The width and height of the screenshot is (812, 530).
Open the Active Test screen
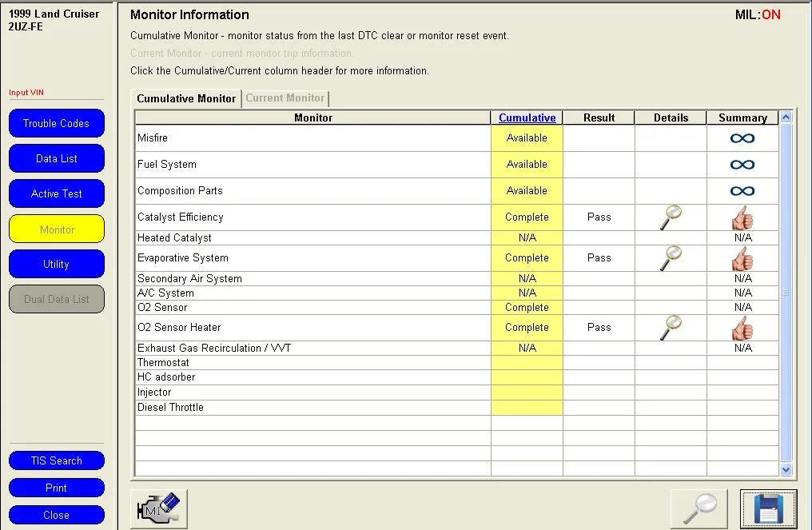[x=57, y=193]
